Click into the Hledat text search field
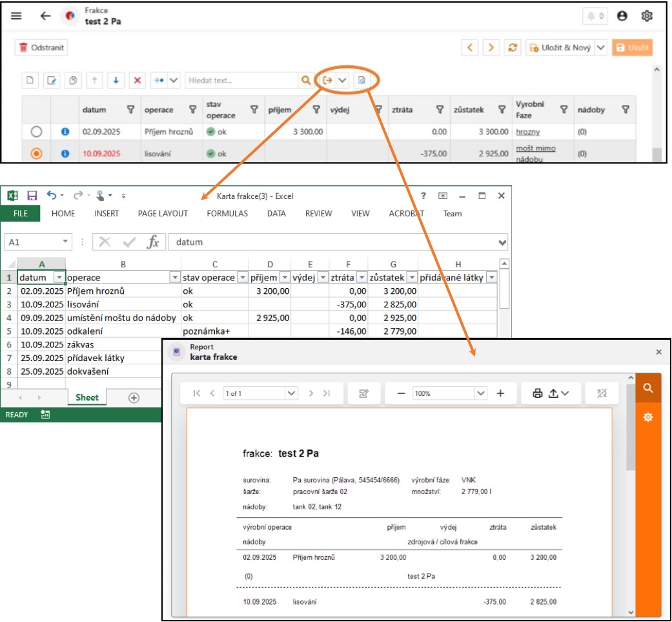This screenshot has height=622, width=672. click(240, 81)
